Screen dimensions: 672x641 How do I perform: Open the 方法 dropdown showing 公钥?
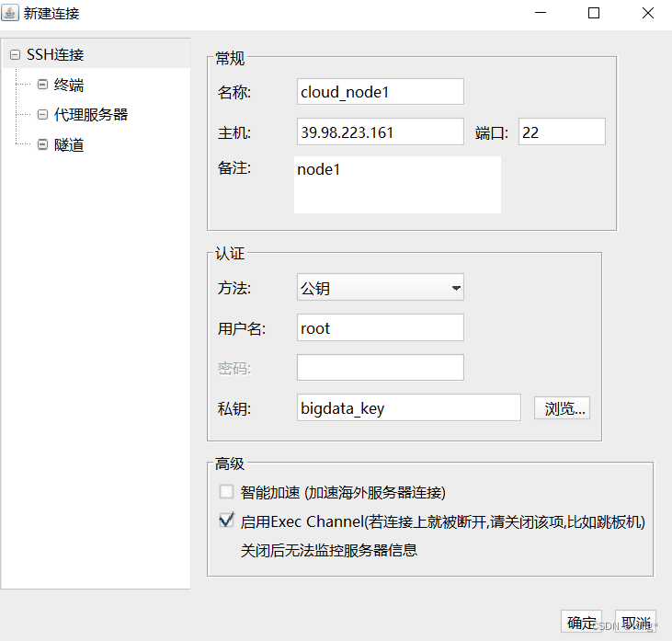(x=381, y=287)
